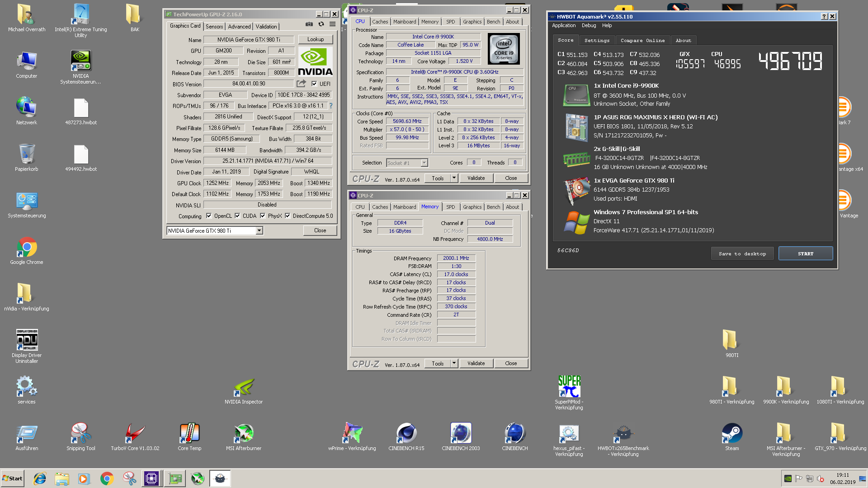
Task: Click the Lookup button in GPU-Z
Action: coord(316,39)
